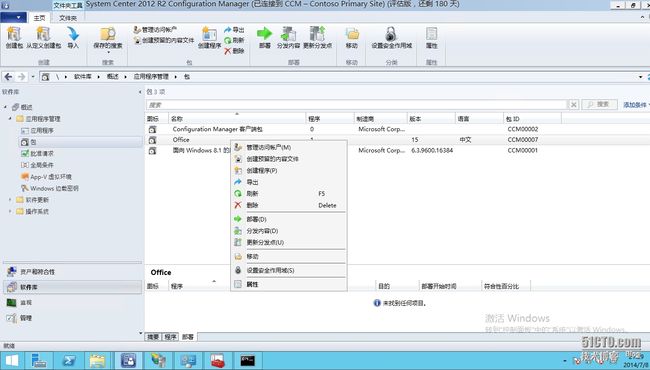Select App-V 虚拟环境 tree node
Viewport: 650px width, 370px height.
click(46, 177)
